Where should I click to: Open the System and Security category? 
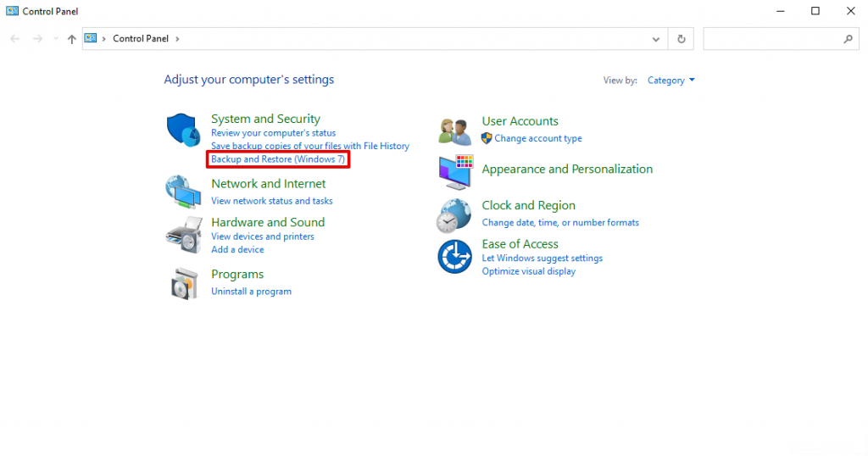click(265, 119)
